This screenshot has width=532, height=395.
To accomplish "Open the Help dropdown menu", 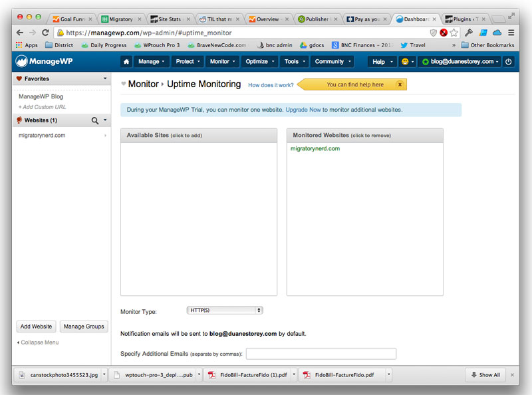I will (x=380, y=61).
